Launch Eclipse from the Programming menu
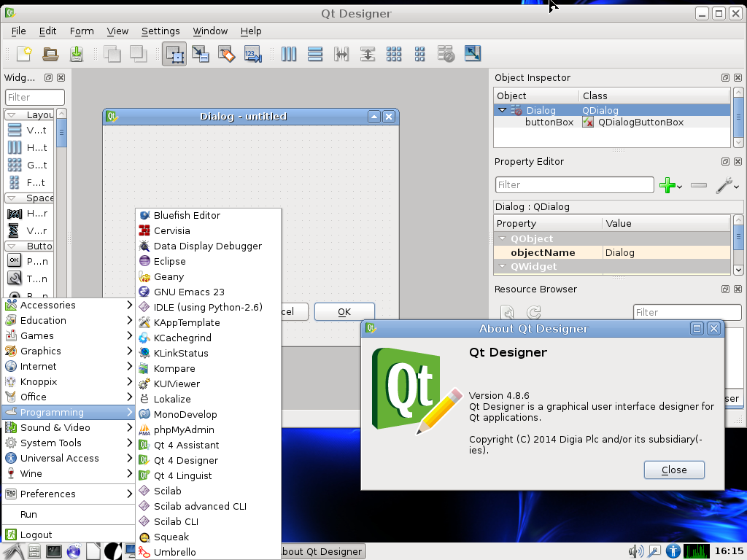The width and height of the screenshot is (747, 560). pyautogui.click(x=208, y=262)
